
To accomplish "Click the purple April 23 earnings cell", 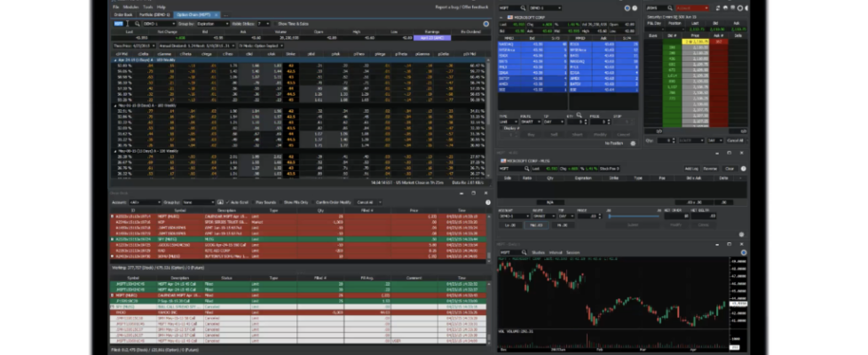I will tap(432, 37).
